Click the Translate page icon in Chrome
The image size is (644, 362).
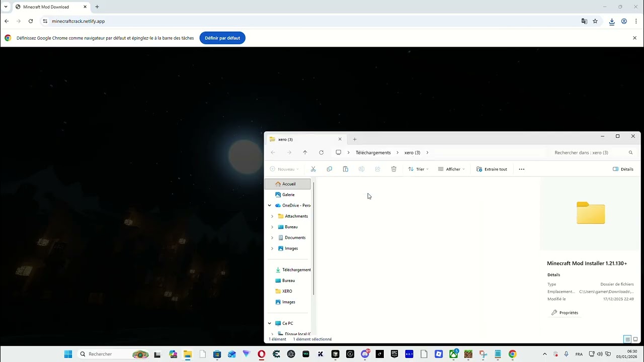584,21
